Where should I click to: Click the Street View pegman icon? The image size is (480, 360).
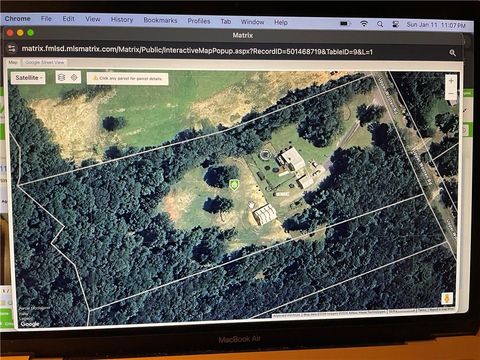(x=447, y=298)
